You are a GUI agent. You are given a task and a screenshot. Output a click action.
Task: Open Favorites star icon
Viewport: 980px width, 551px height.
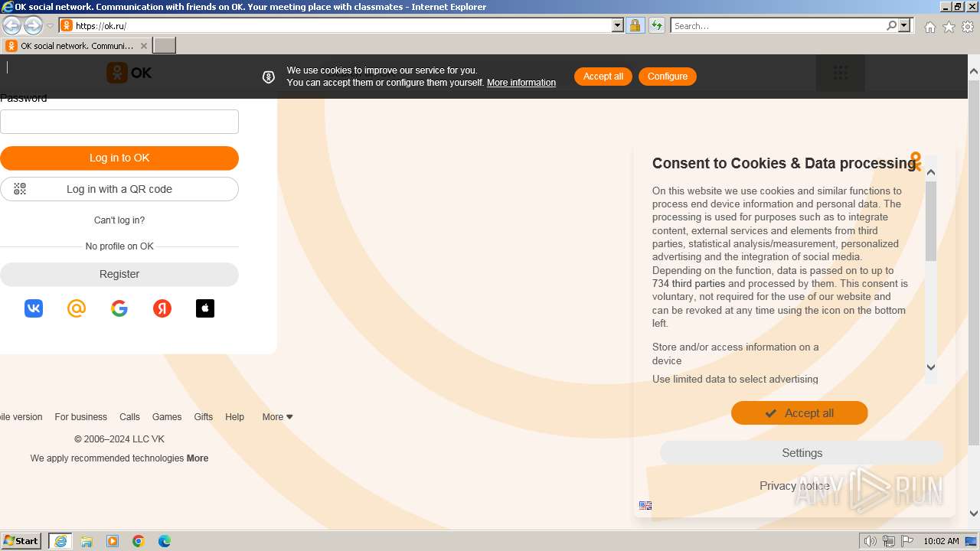click(949, 27)
